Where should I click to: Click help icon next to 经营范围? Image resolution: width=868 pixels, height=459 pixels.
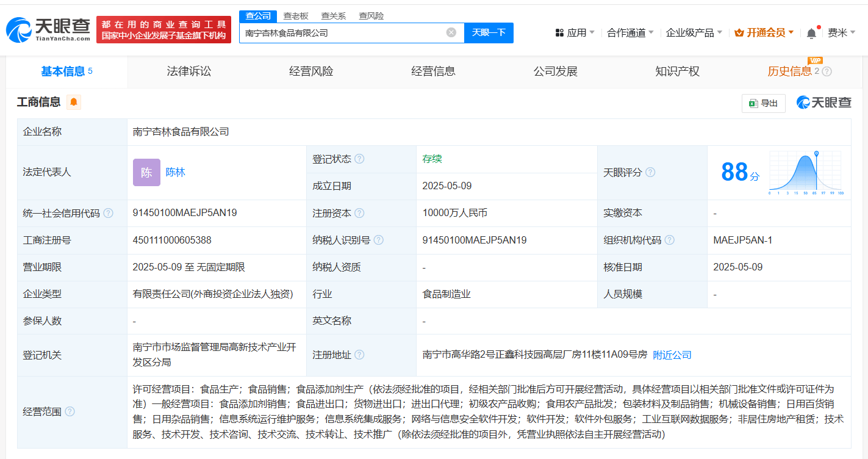coord(70,412)
